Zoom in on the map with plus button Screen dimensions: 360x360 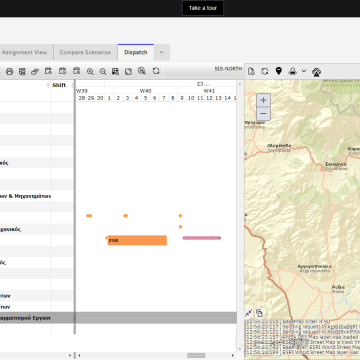pyautogui.click(x=263, y=100)
